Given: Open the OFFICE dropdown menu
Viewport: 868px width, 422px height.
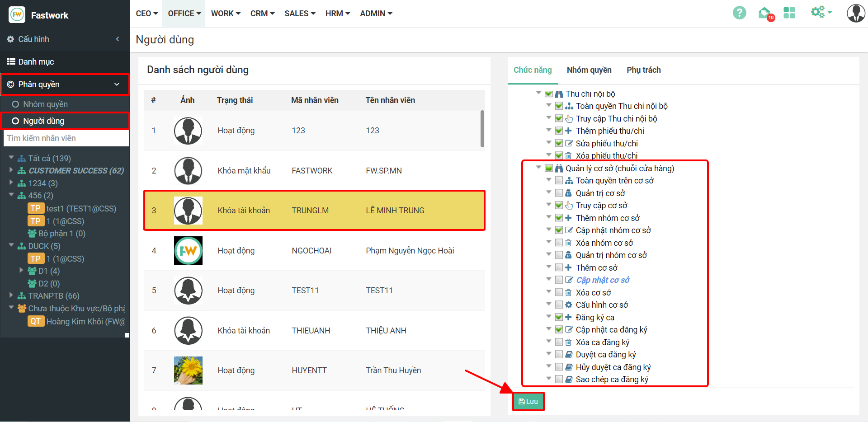Looking at the screenshot, I should tap(184, 14).
